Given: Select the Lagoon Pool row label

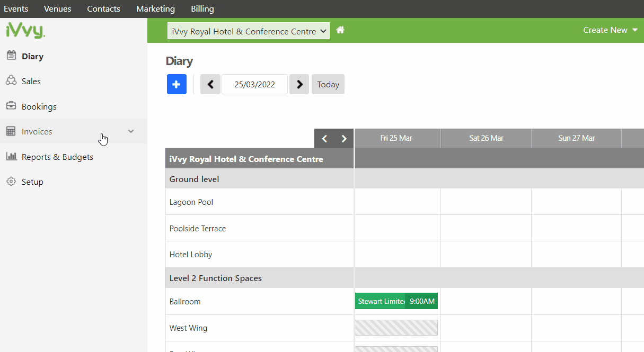Looking at the screenshot, I should pyautogui.click(x=191, y=202).
